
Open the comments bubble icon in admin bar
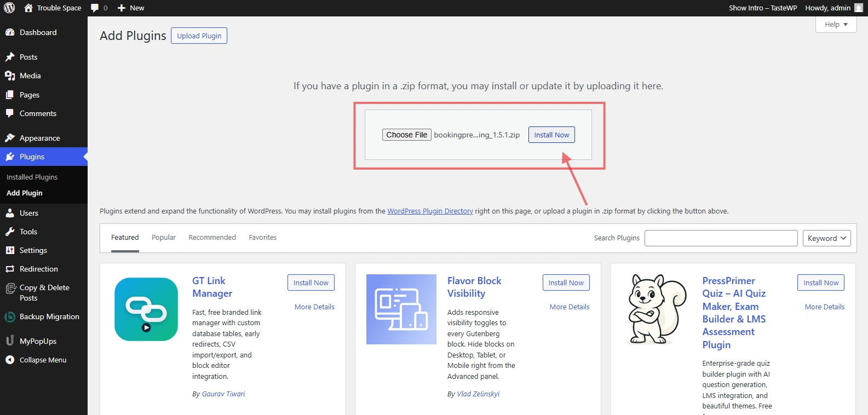95,8
